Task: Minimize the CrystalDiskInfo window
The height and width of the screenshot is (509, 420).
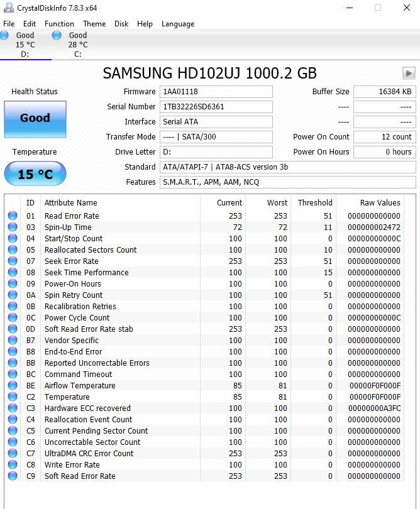Action: tap(350, 8)
